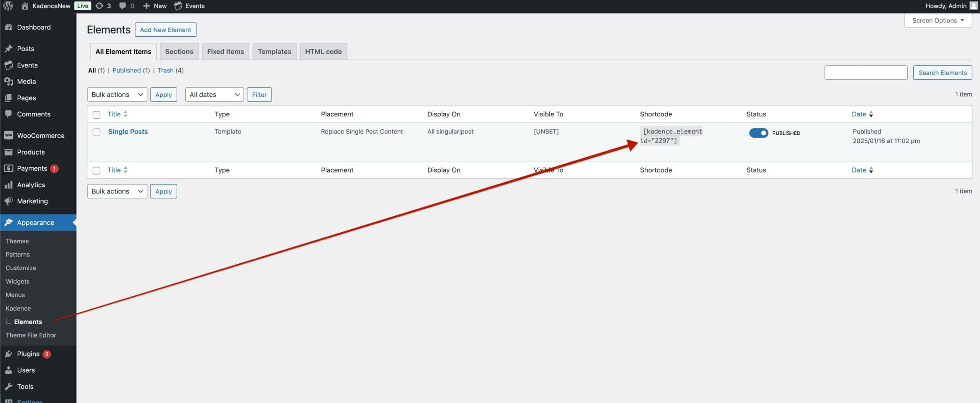Screen dimensions: 980x403
Task: Click the Events icon in the top toolbar
Action: point(178,6)
